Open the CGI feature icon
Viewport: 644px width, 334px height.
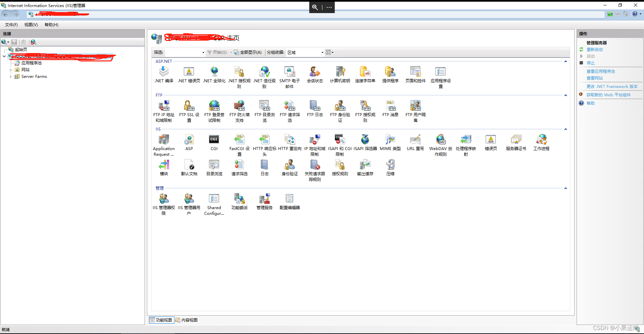point(214,142)
